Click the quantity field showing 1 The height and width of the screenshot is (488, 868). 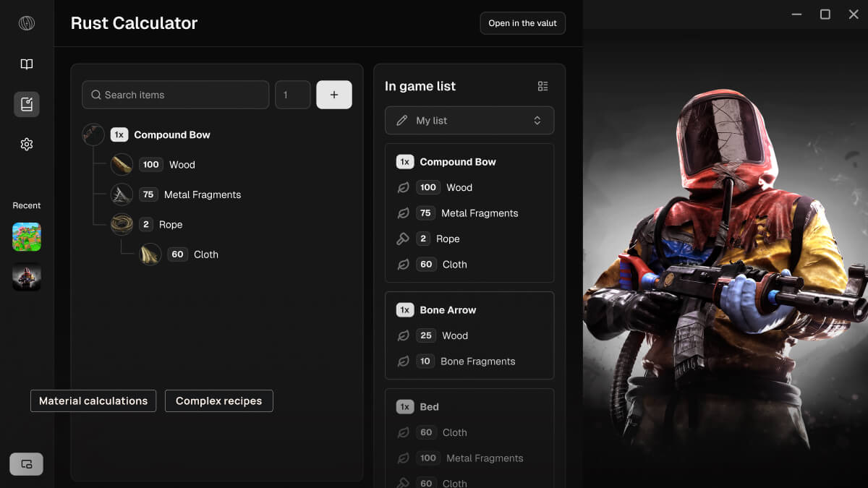[x=293, y=95]
